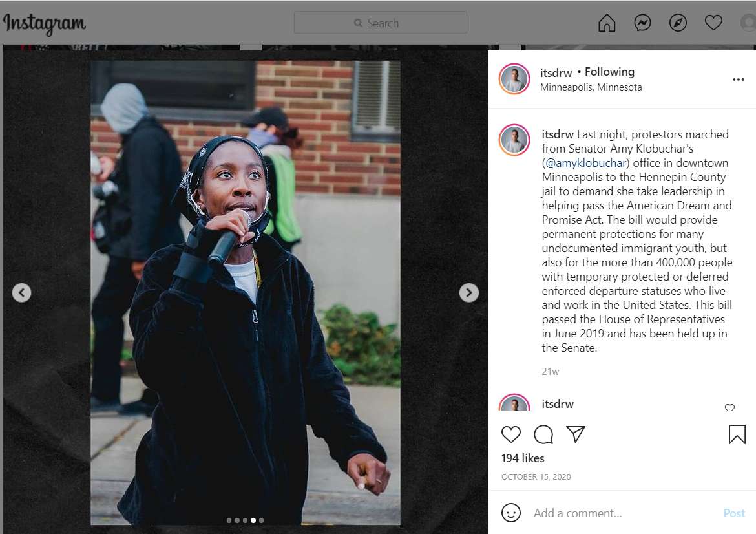Go to next photo with right arrow
The height and width of the screenshot is (534, 756).
(468, 292)
